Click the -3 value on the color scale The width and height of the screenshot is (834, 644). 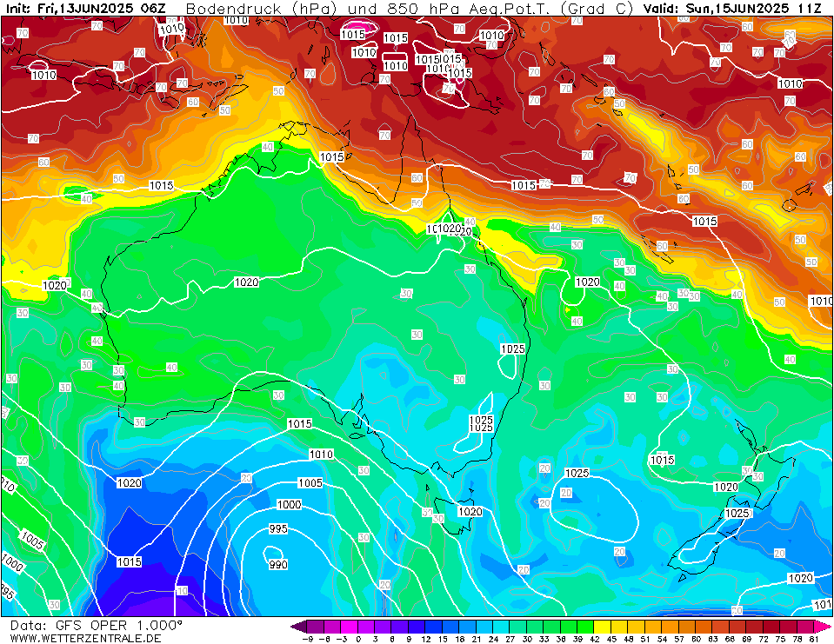click(342, 639)
